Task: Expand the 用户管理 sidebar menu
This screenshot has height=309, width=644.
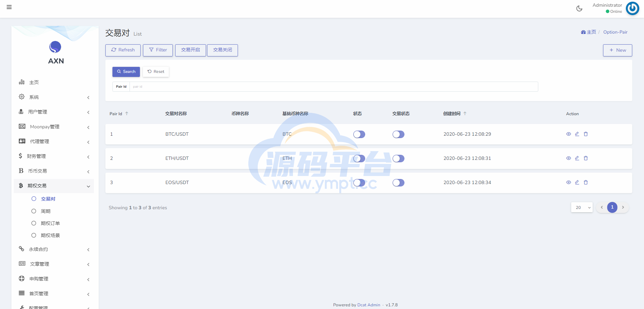Action: click(x=54, y=112)
